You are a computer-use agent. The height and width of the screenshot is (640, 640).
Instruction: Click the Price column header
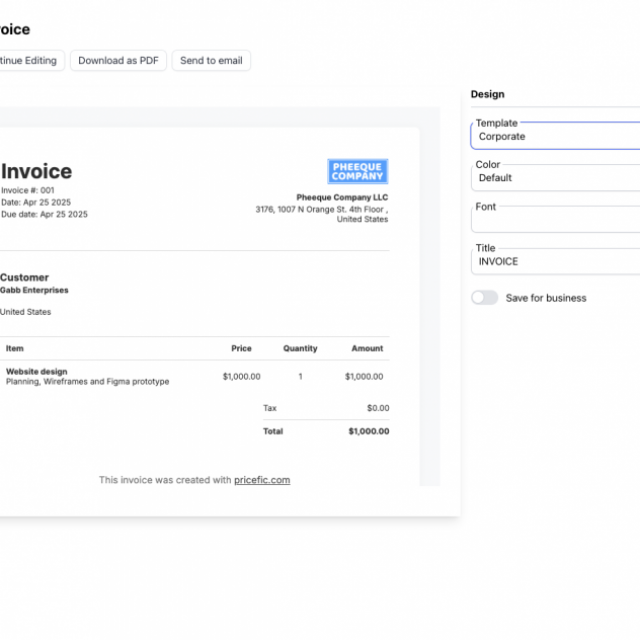pos(241,349)
